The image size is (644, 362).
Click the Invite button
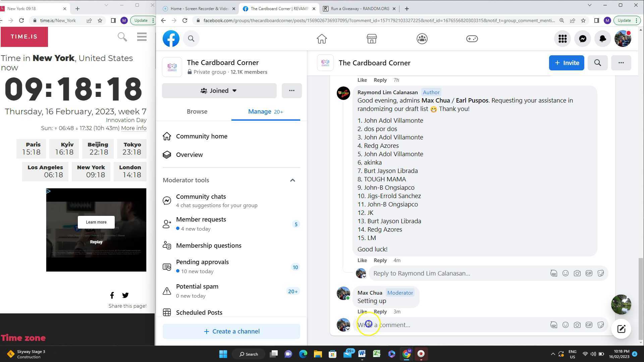tap(566, 63)
